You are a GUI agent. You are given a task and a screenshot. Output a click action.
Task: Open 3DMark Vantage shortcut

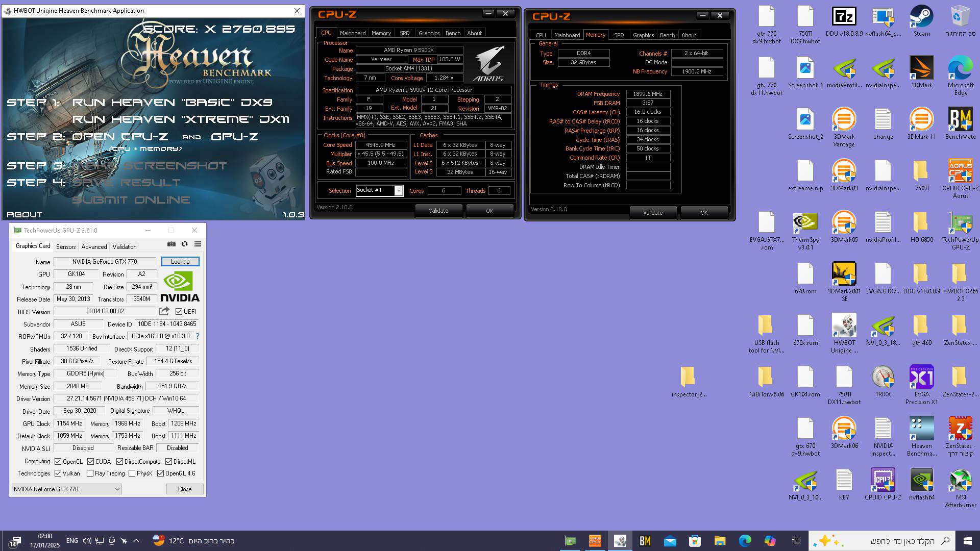844,128
